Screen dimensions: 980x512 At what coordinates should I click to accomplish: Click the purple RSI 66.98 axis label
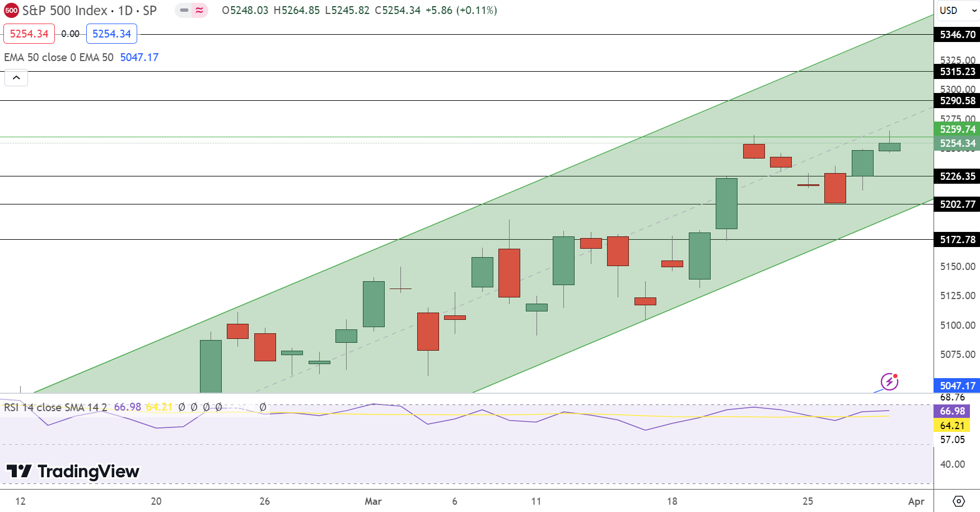point(952,411)
